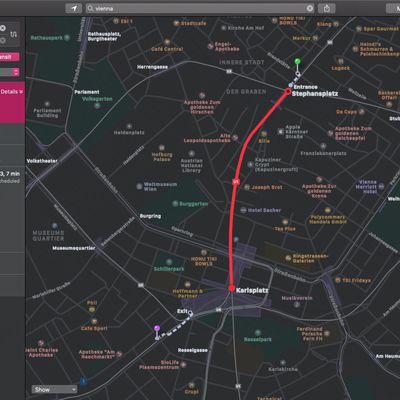
Task: Select the Hotel Sacher icon
Action: pyautogui.click(x=244, y=210)
